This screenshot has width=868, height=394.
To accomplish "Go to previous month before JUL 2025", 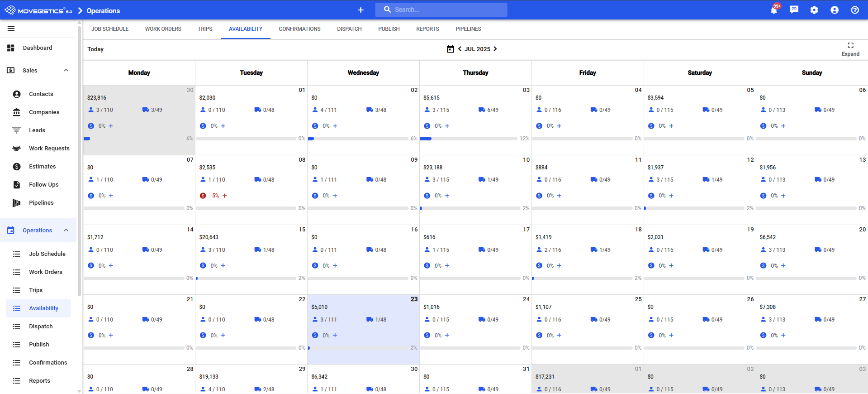I will point(460,49).
